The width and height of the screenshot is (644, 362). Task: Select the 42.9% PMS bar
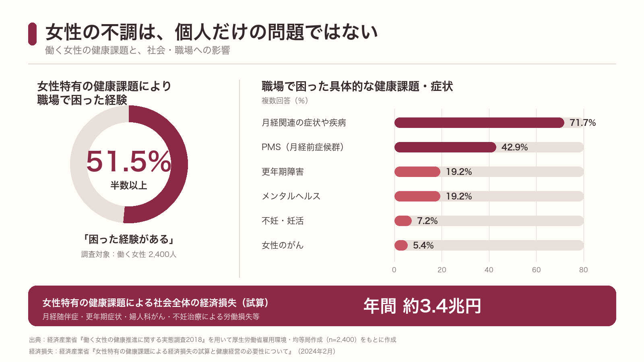[x=445, y=147]
